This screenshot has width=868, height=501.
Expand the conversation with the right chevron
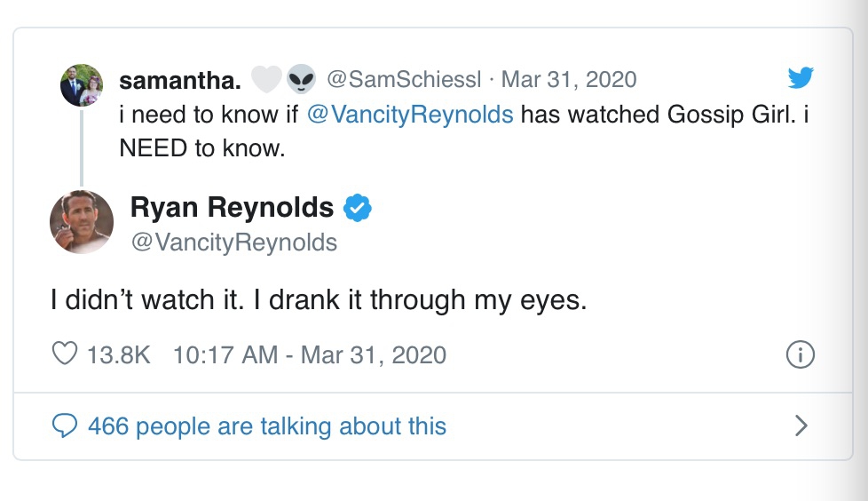coord(801,425)
